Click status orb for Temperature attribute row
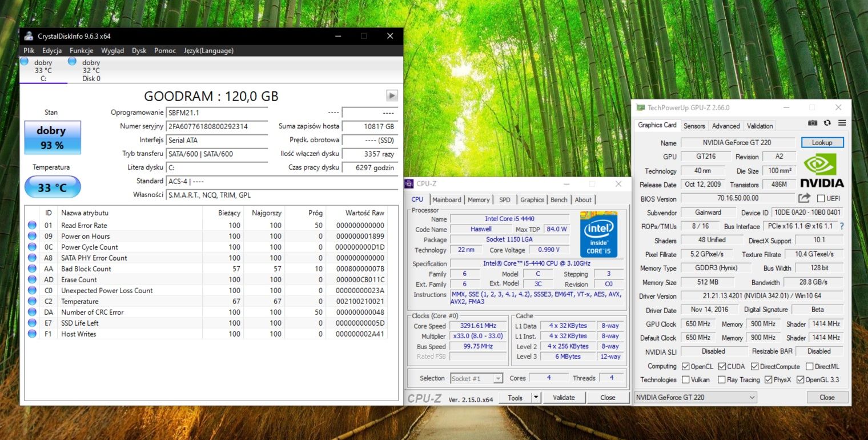868x440 pixels. pos(32,301)
